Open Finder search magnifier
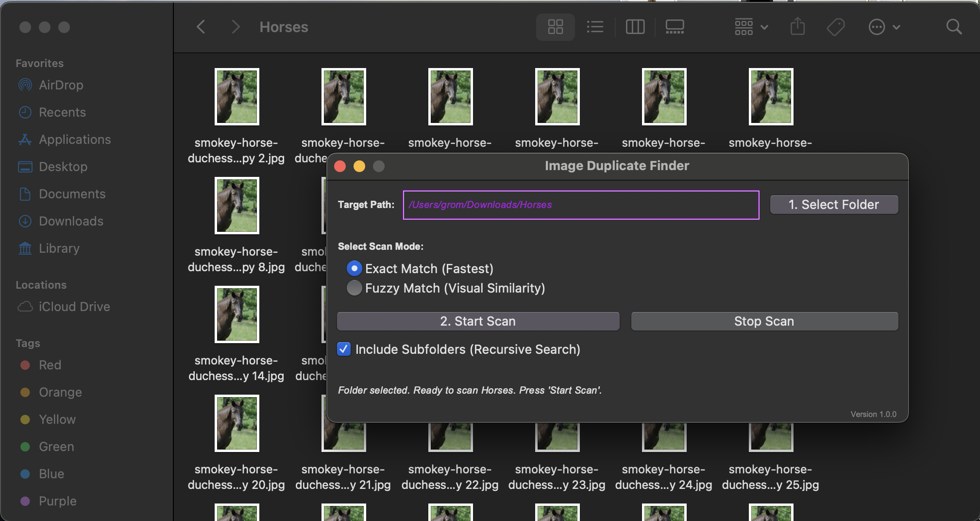 click(x=954, y=27)
